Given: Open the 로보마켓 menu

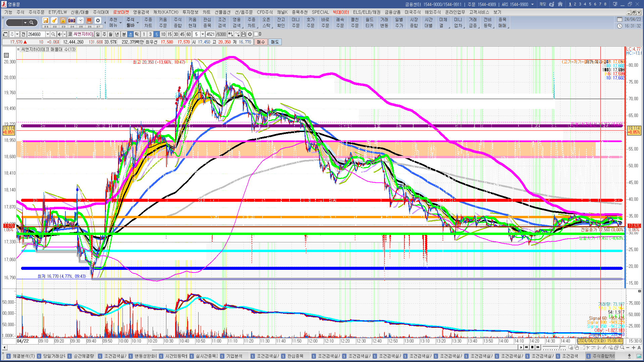Looking at the screenshot, I should pyautogui.click(x=121, y=12).
